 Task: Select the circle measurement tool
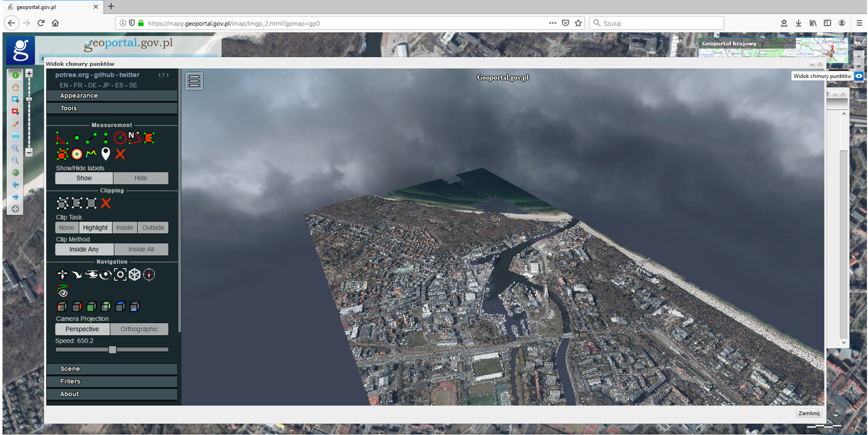pyautogui.click(x=120, y=138)
